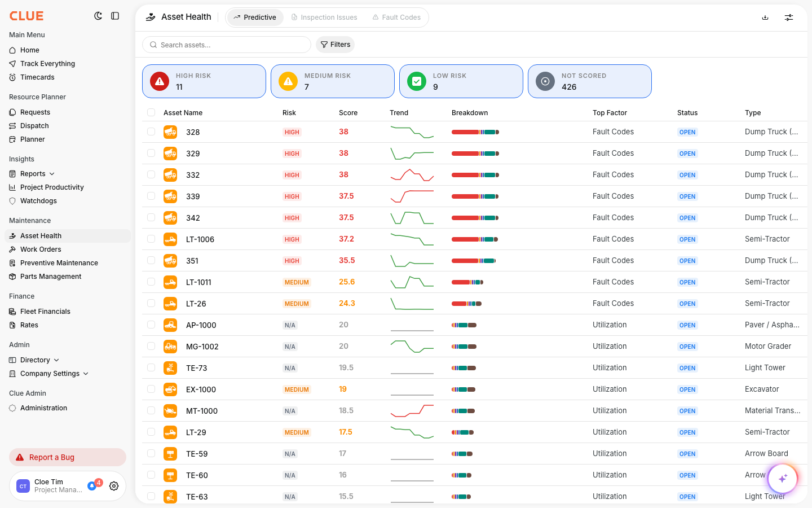Click the MEDIUM badge for LT-29
This screenshot has height=508, width=812.
(297, 432)
